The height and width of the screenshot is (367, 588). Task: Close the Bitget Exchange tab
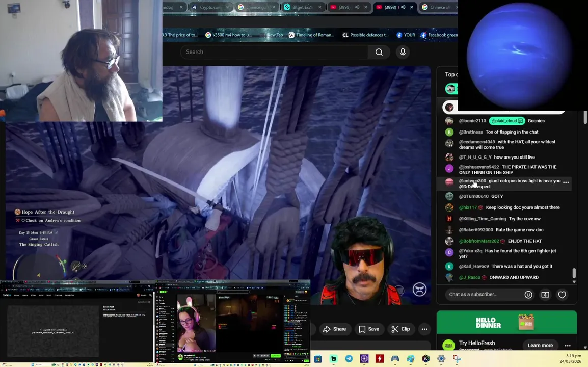click(319, 7)
